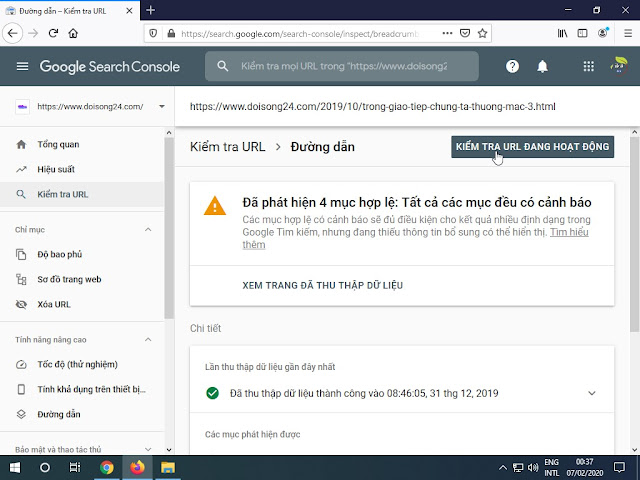640x480 pixels.
Task: Click the Google Search Console logo
Action: click(x=109, y=66)
